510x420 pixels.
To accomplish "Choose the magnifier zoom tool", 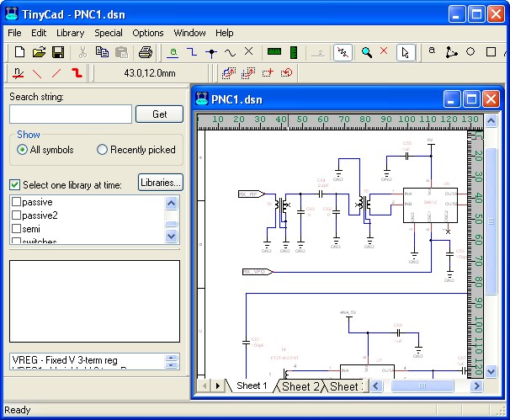I will pos(367,52).
